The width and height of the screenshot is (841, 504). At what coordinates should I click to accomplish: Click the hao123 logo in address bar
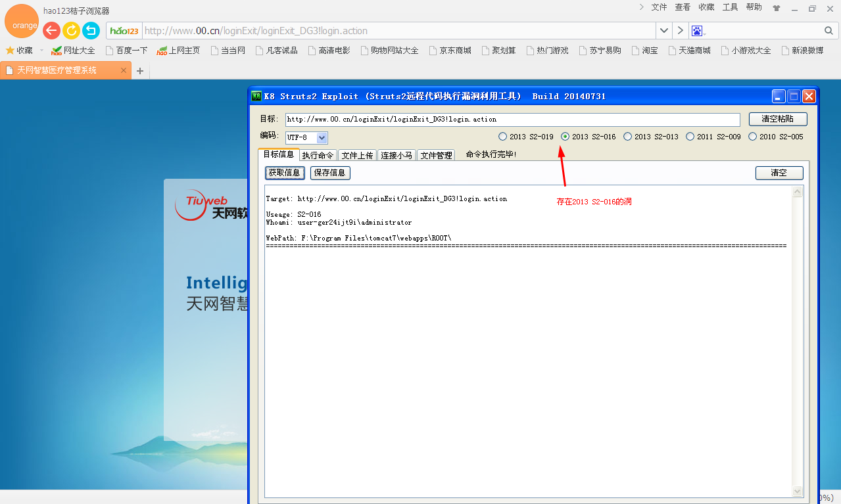[x=124, y=31]
